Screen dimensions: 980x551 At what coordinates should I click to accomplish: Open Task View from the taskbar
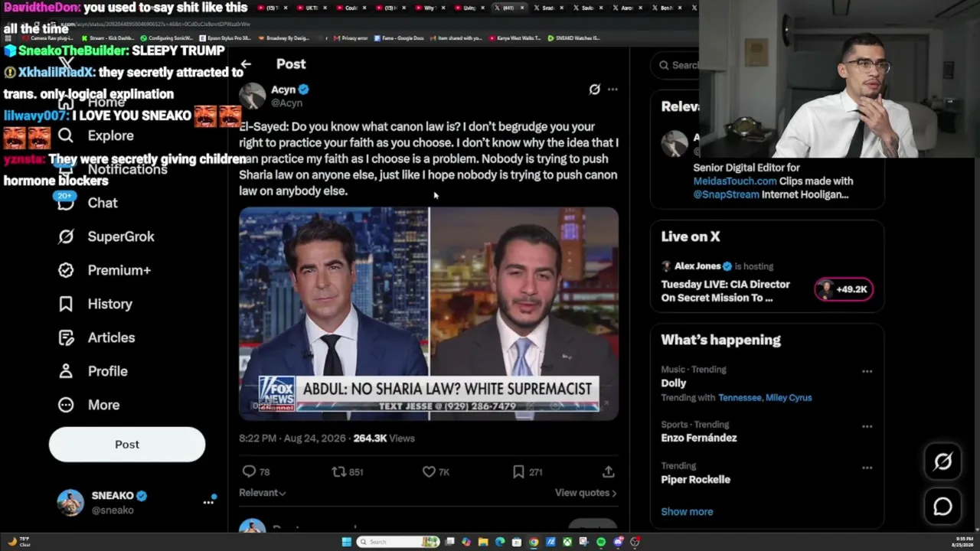pyautogui.click(x=449, y=542)
